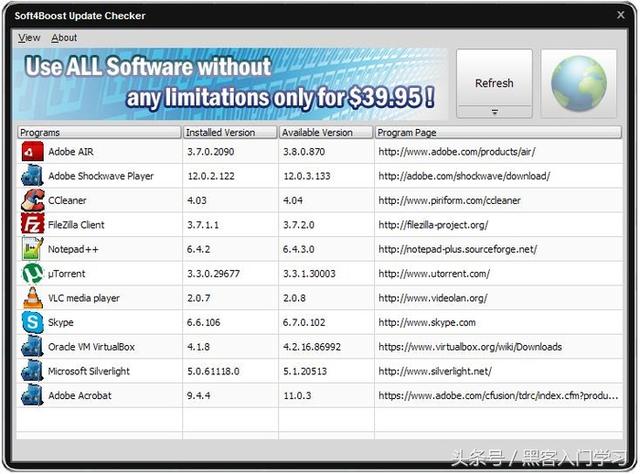Click available version '3.3.1.30003'
This screenshot has width=640, height=474.
[309, 274]
